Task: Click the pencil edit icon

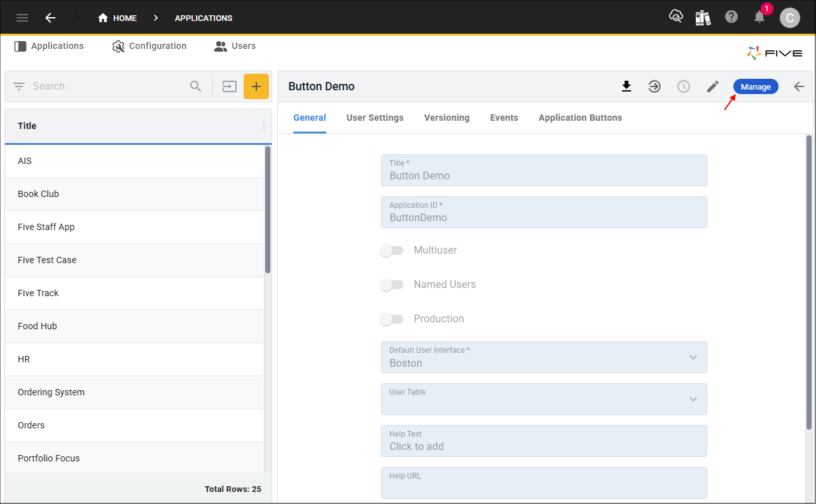Action: coord(713,86)
